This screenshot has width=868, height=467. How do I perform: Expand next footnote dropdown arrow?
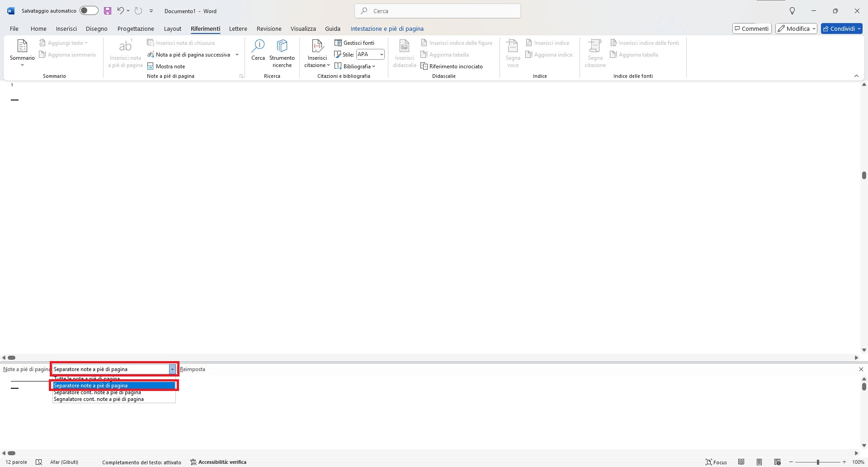(237, 55)
